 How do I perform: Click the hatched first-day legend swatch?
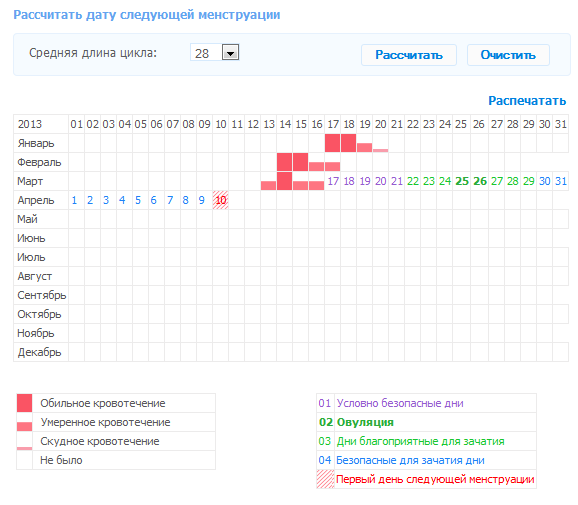[x=325, y=479]
